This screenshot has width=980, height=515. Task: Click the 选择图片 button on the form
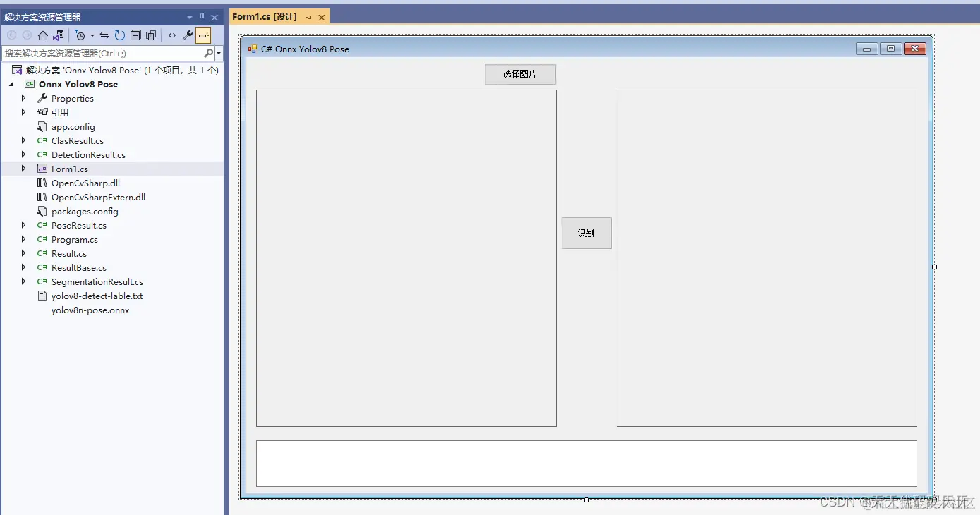(520, 74)
